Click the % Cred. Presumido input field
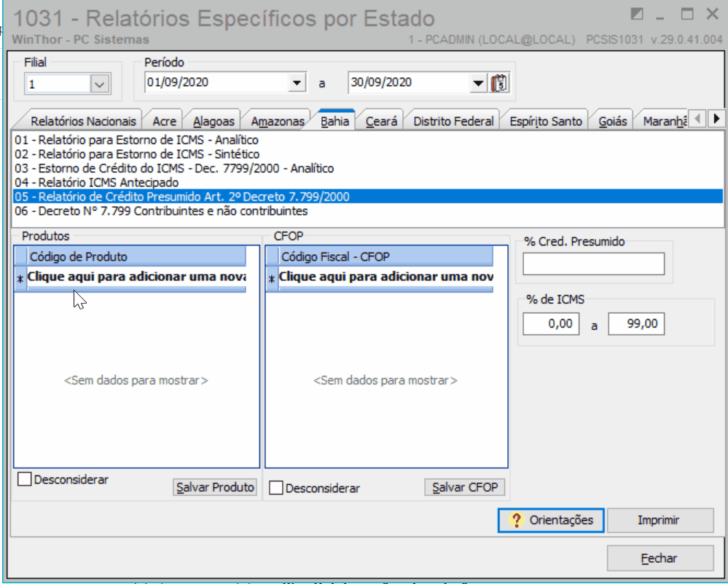The image size is (728, 584). click(593, 264)
